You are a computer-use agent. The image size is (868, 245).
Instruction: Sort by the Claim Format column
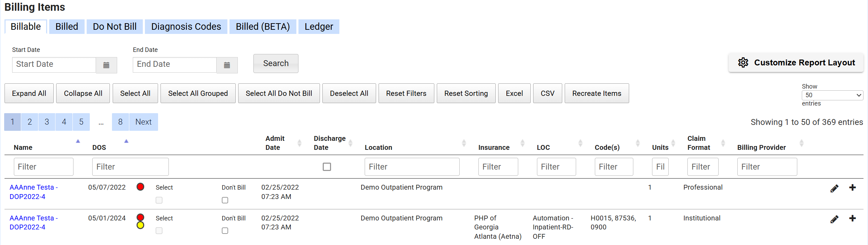tap(723, 143)
